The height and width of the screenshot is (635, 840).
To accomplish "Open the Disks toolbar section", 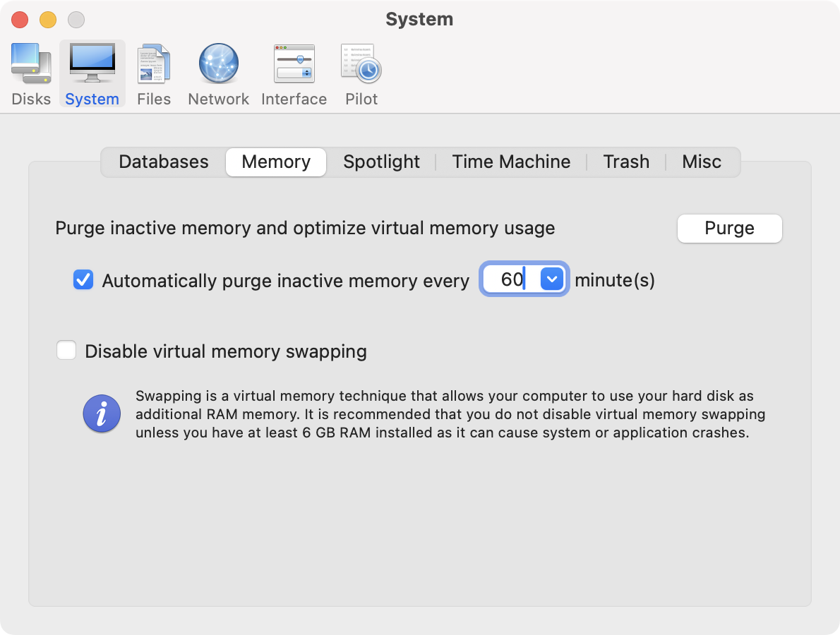I will [x=31, y=73].
